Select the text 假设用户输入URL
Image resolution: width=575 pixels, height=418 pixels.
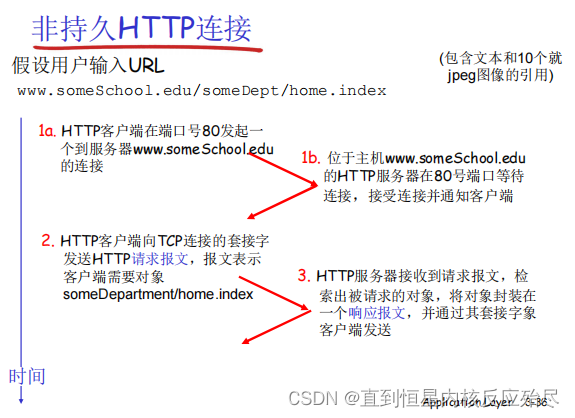coord(88,66)
